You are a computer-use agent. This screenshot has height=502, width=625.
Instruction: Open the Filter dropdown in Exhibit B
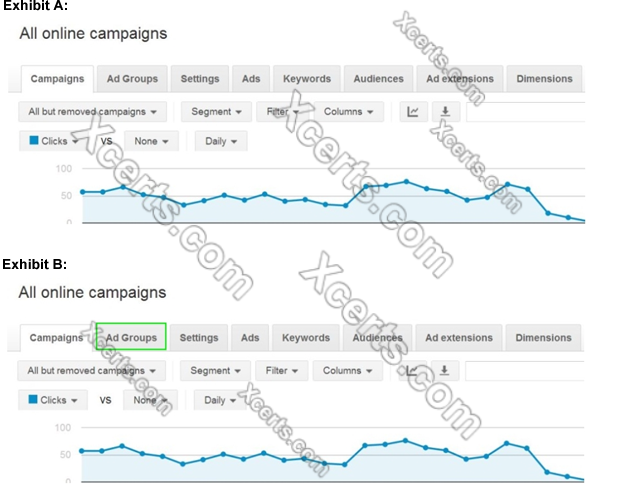click(x=281, y=371)
